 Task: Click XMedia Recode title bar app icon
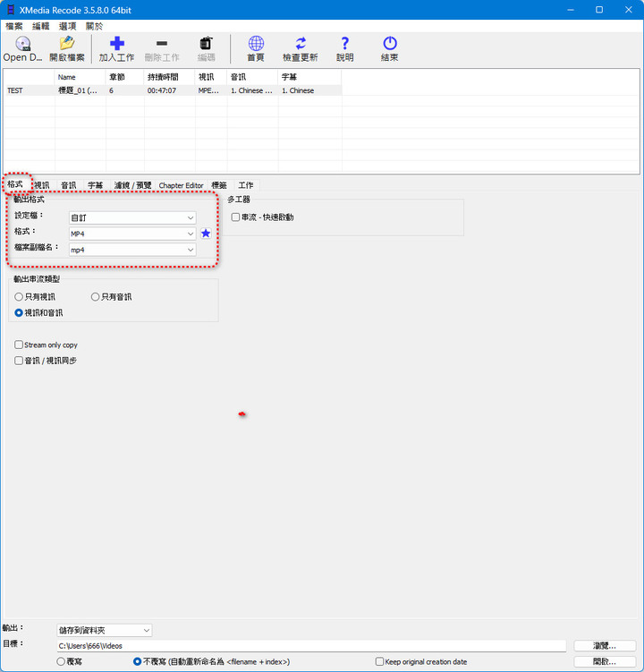click(x=10, y=10)
